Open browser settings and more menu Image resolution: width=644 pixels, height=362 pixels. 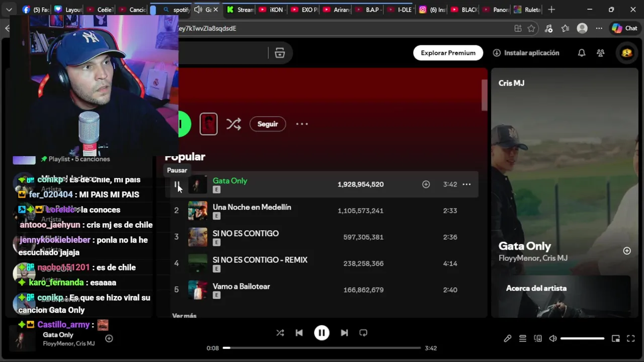pos(599,29)
